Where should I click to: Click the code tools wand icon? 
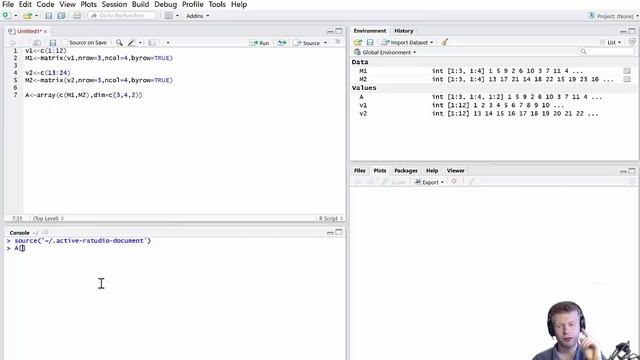[x=131, y=42]
